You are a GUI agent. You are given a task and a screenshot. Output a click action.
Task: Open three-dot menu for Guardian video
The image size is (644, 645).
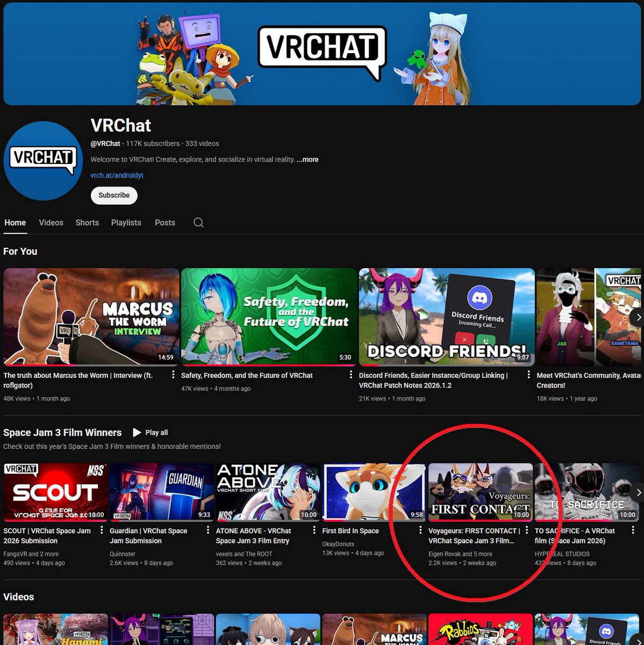pyautogui.click(x=208, y=531)
